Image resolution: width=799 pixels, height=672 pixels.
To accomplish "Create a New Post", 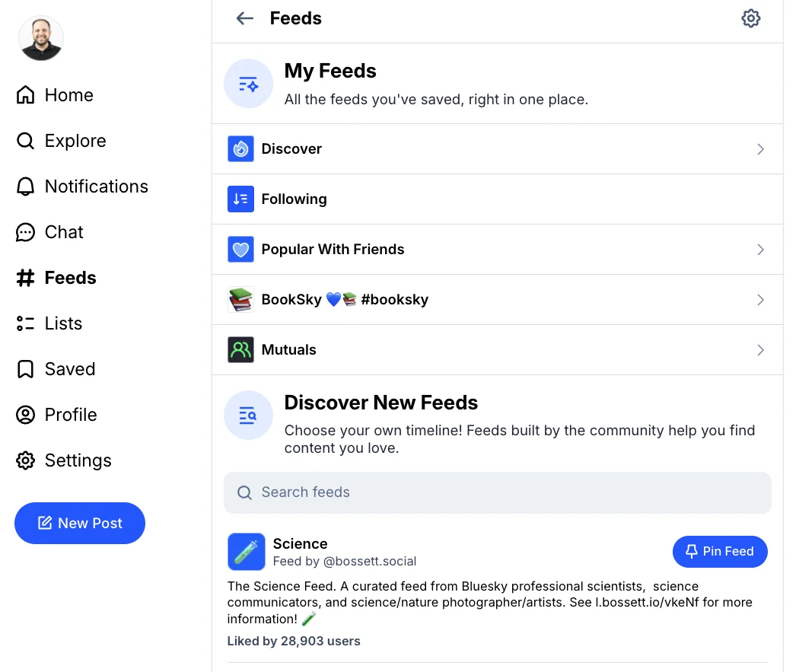I will point(79,524).
